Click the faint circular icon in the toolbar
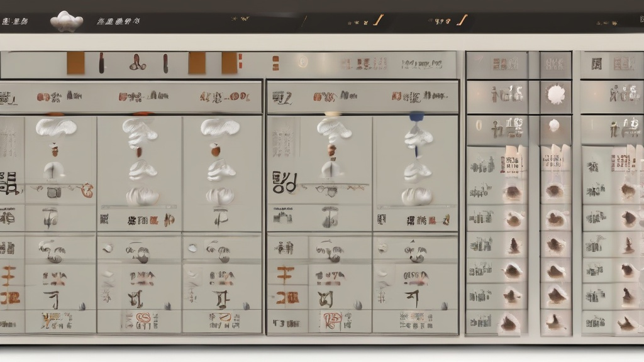The height and width of the screenshot is (362, 644). 303,63
